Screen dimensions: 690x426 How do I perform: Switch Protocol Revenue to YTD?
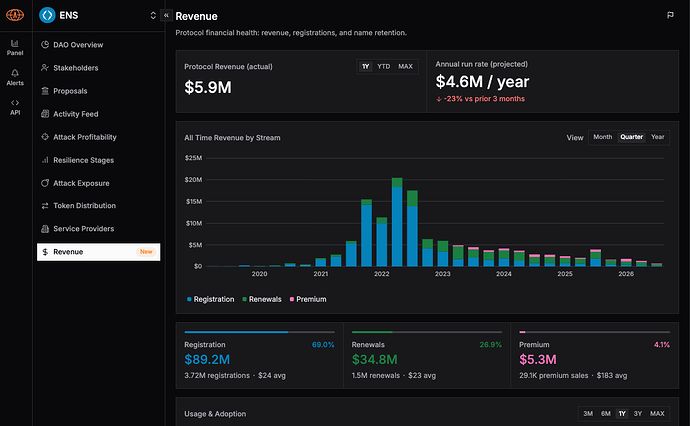[x=383, y=66]
